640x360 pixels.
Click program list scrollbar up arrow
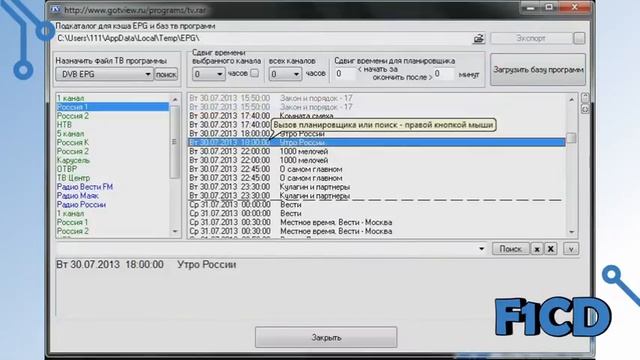pyautogui.click(x=571, y=99)
